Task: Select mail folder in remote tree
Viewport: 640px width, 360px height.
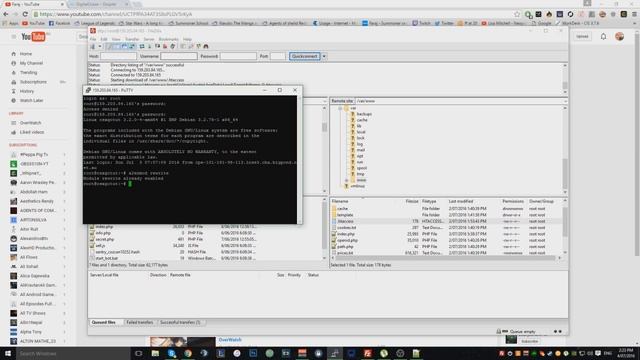Action: [360, 150]
